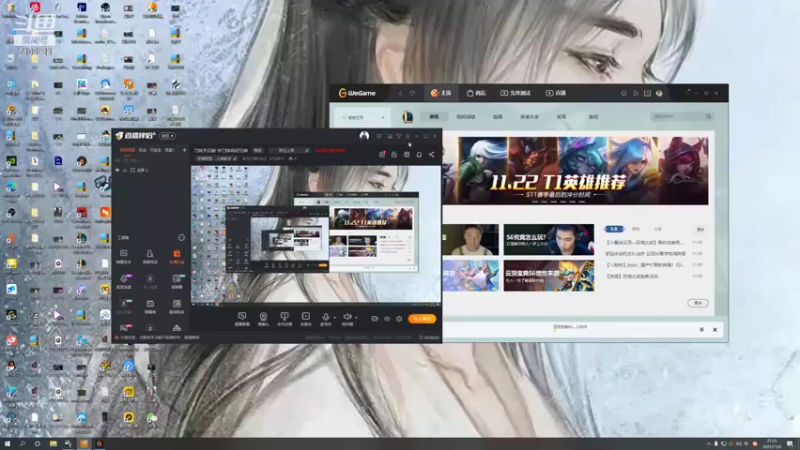Screen dimensions: 800x450
Task: Click the orange start streaming button
Action: tap(422, 319)
